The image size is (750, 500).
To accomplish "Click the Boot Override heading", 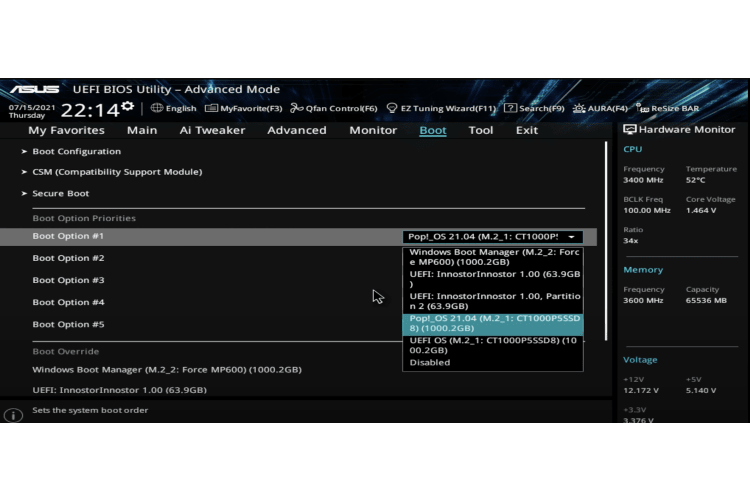I will pos(66,351).
